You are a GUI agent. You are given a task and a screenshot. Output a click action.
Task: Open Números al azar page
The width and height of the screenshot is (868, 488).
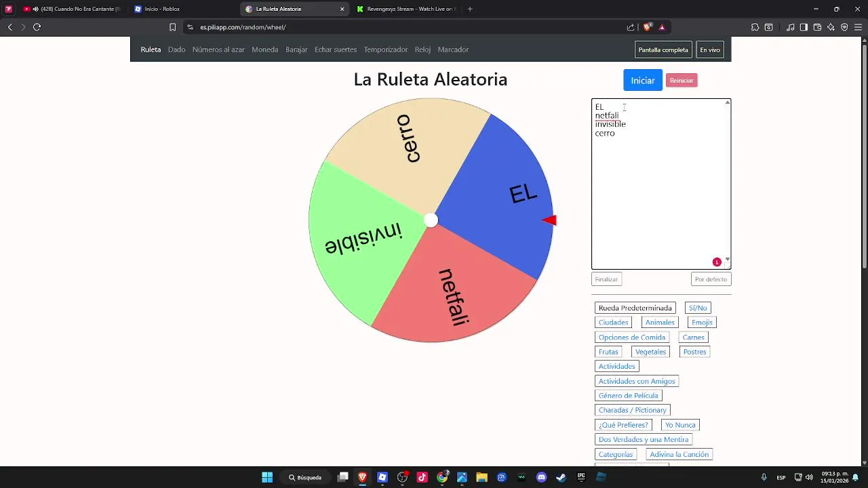(218, 49)
